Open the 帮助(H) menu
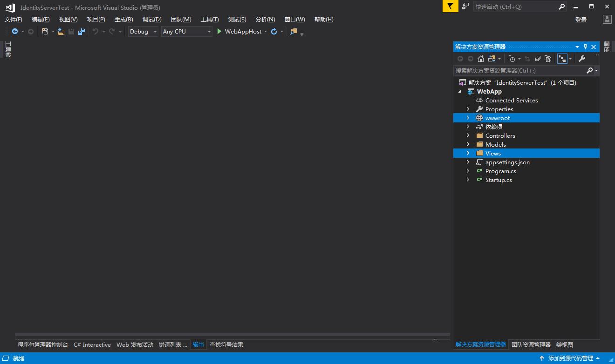Screen dimensions: 615x364 [324, 20]
